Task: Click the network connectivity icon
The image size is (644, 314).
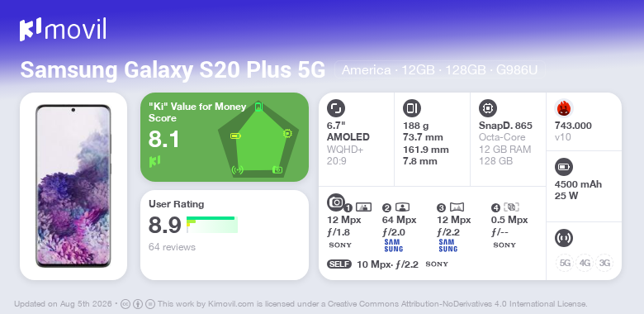Action: [564, 238]
